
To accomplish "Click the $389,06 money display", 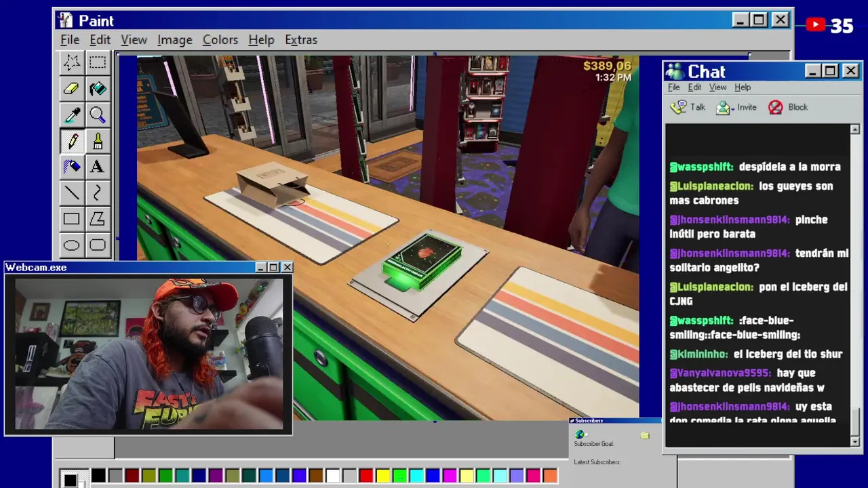I will coord(607,66).
